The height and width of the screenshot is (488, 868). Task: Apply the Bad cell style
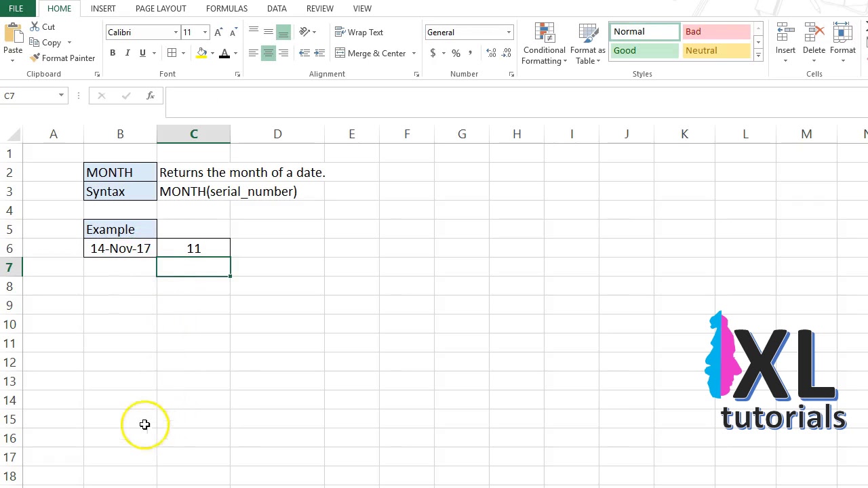716,32
